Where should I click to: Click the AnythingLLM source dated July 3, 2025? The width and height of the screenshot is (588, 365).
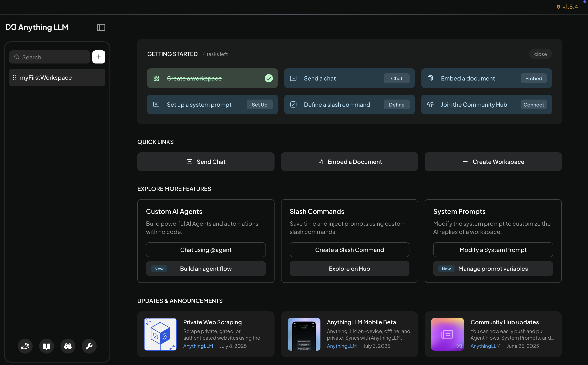[342, 346]
